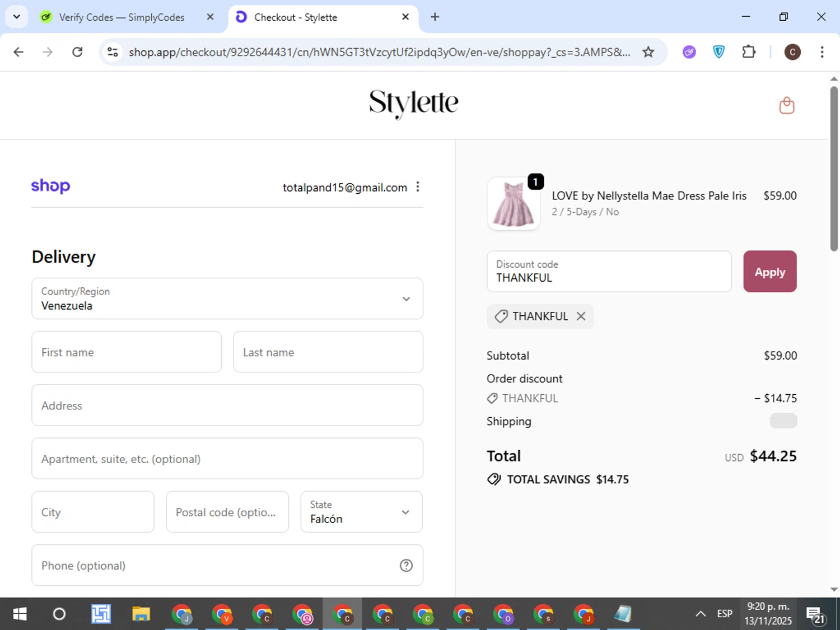Open the purple coupon extension icon
This screenshot has width=840, height=630.
tap(689, 52)
